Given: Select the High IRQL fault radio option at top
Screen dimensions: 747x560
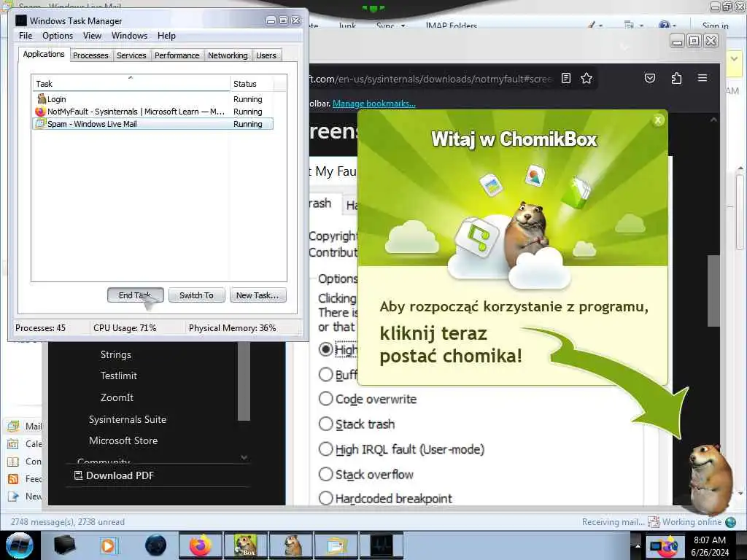Looking at the screenshot, I should 326,349.
